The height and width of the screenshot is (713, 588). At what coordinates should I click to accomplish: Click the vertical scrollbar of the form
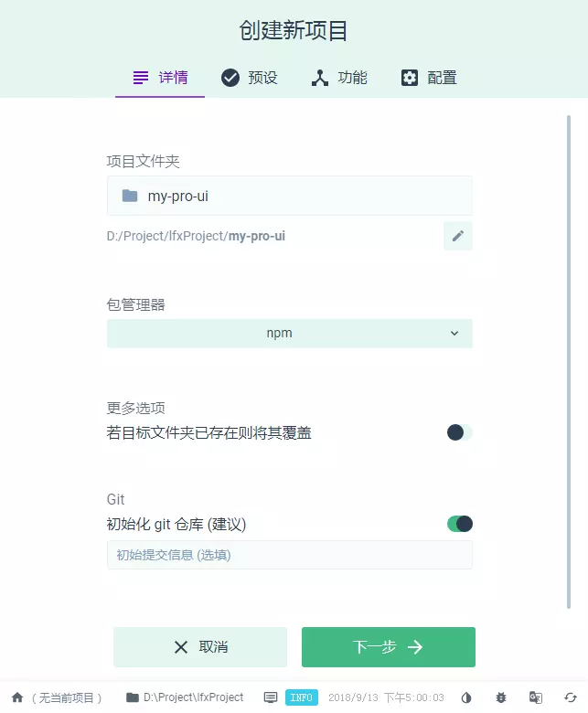[x=569, y=362]
